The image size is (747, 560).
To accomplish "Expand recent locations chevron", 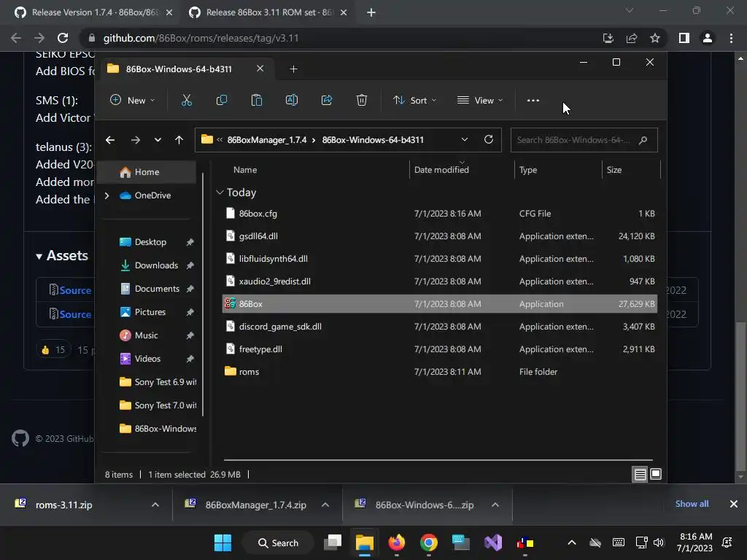I will 158,140.
